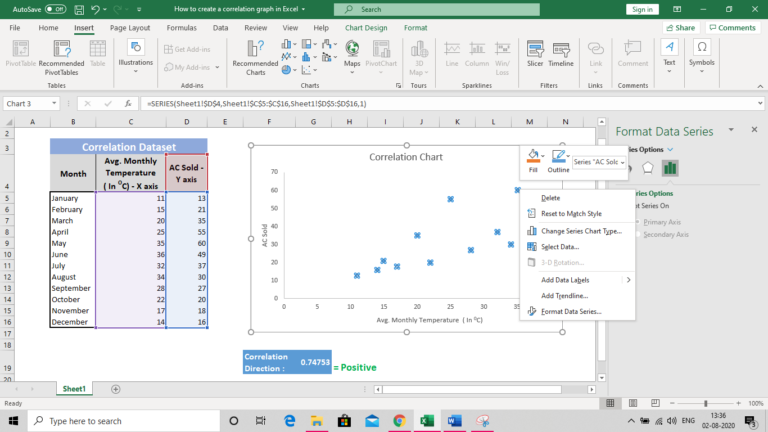Screen dimensions: 768x432
Task: Choose Add Trendline from context menu
Action: [564, 296]
